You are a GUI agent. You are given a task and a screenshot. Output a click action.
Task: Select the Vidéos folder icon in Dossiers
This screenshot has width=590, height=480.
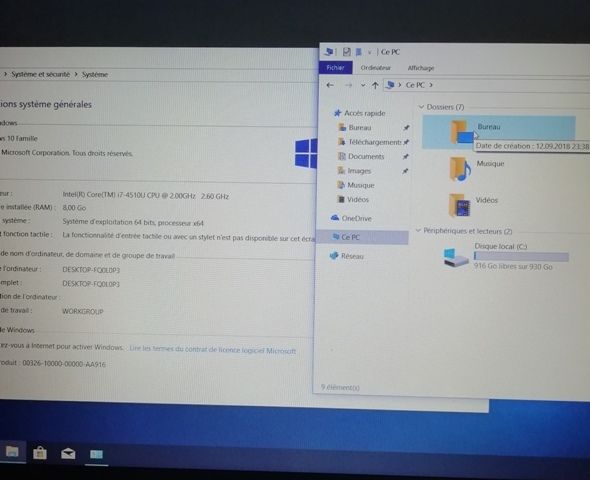pos(459,205)
